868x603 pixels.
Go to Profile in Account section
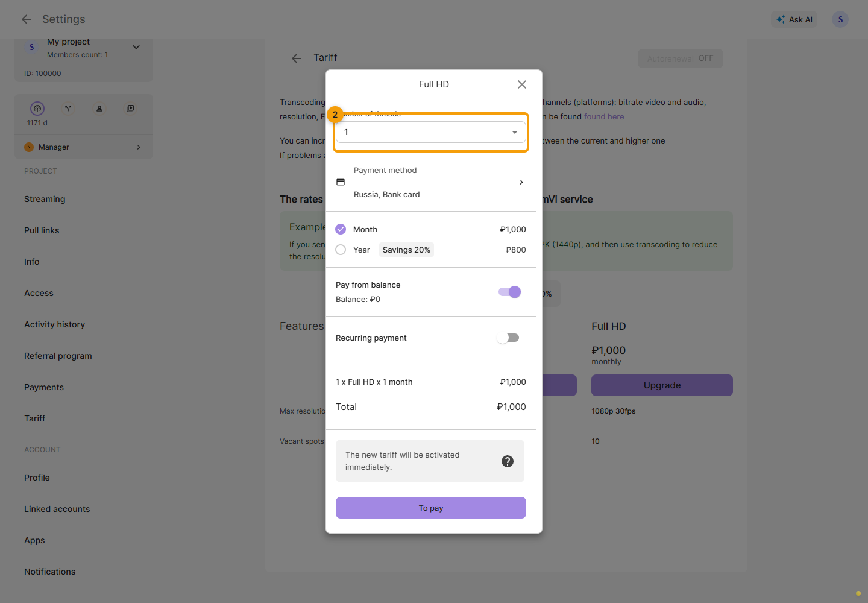pyautogui.click(x=37, y=478)
